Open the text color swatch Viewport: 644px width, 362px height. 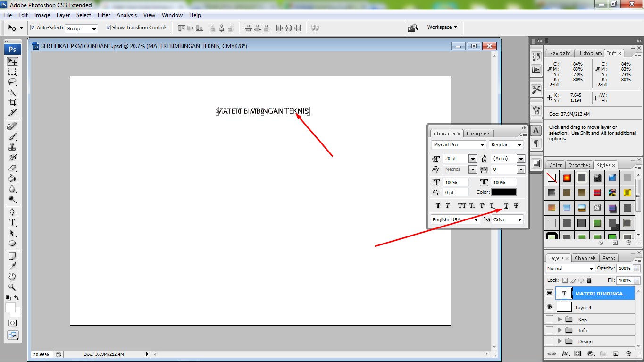(504, 192)
